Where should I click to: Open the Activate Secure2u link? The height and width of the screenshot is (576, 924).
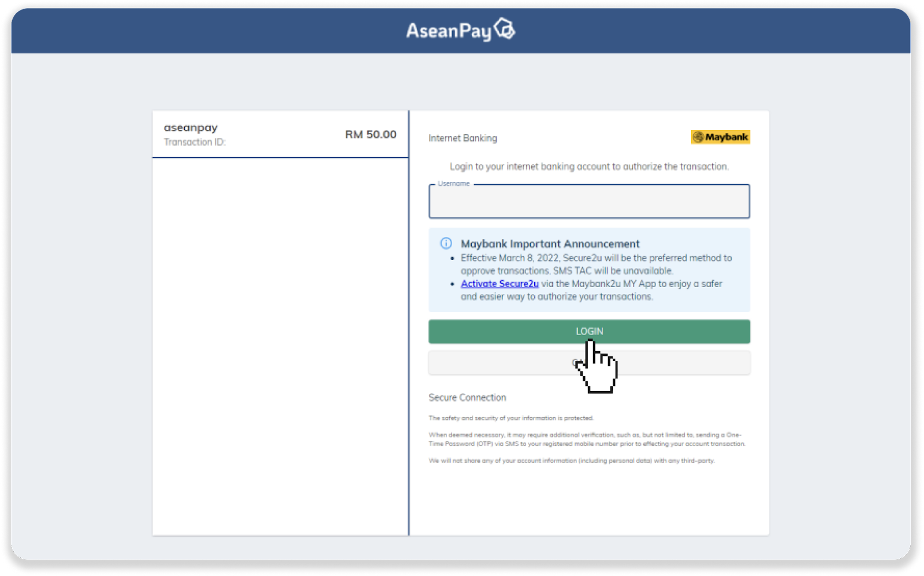pos(500,284)
